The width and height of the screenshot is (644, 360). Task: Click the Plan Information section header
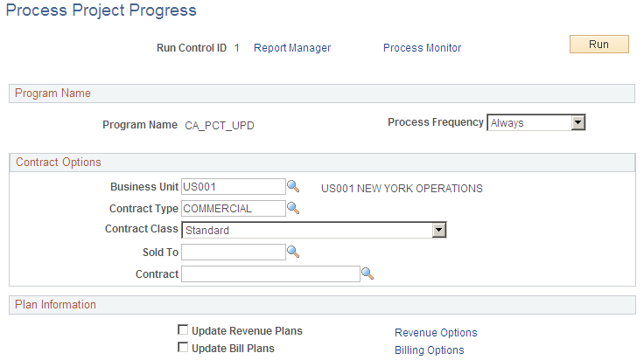[56, 304]
